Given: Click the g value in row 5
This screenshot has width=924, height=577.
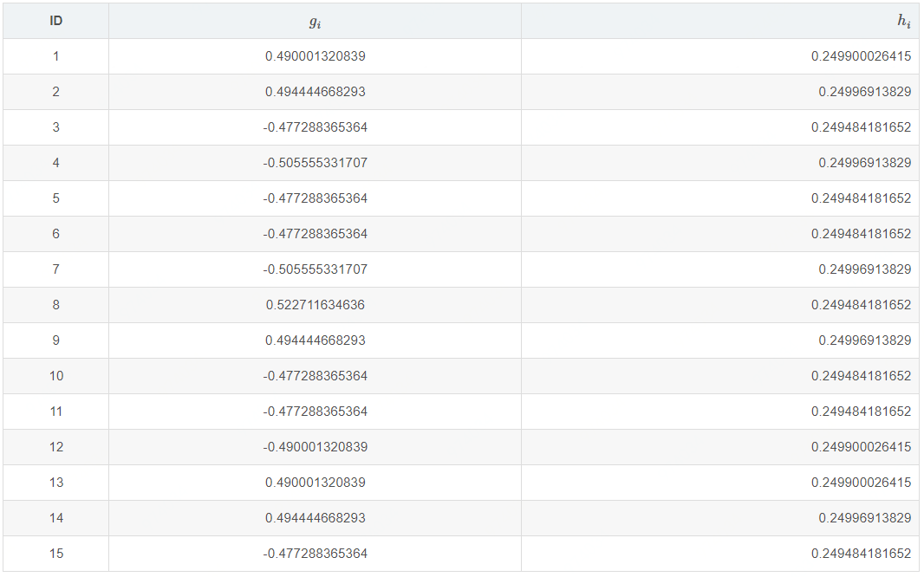Looking at the screenshot, I should (x=316, y=198).
